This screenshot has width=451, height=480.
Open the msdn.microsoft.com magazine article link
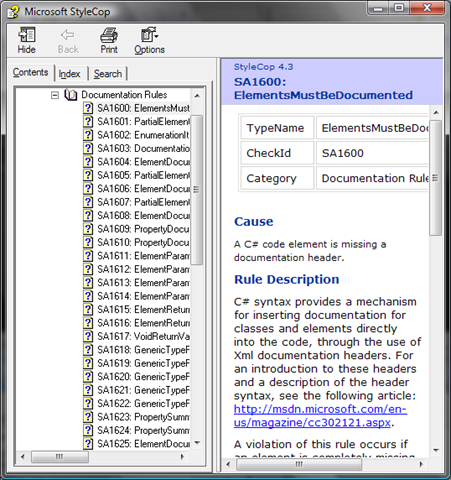tap(320, 416)
